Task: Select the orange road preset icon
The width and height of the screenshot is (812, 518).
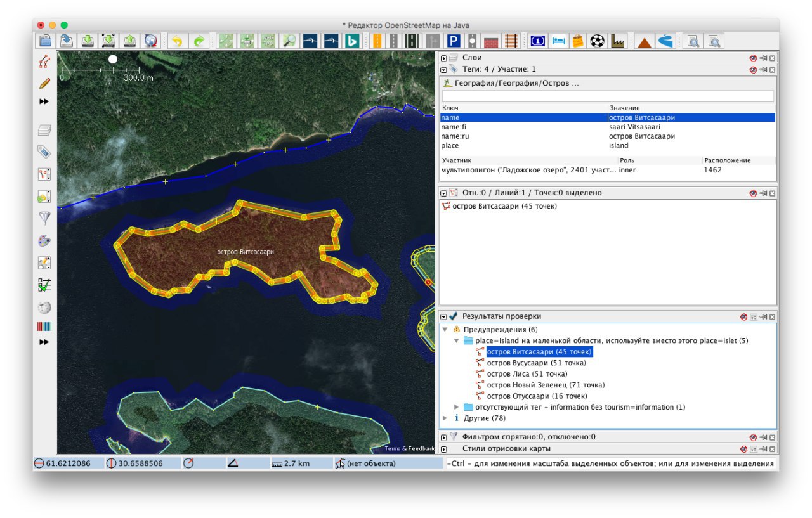Action: pyautogui.click(x=377, y=41)
